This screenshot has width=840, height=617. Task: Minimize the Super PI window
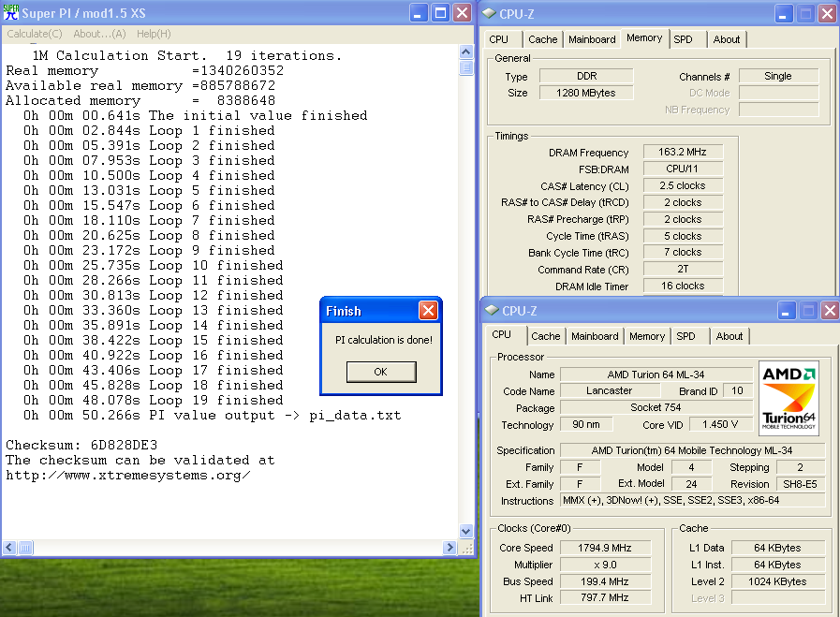(x=419, y=13)
